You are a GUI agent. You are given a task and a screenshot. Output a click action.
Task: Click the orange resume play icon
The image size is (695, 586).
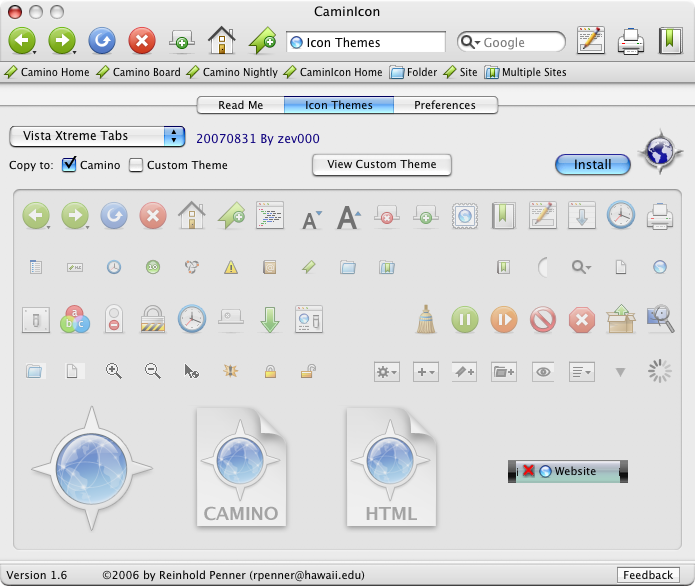pyautogui.click(x=504, y=319)
